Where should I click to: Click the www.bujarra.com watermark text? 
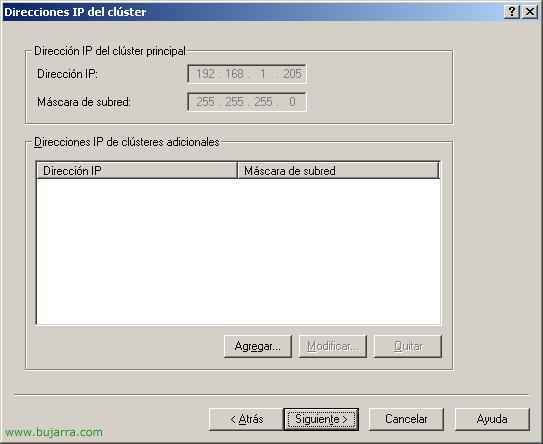54,432
